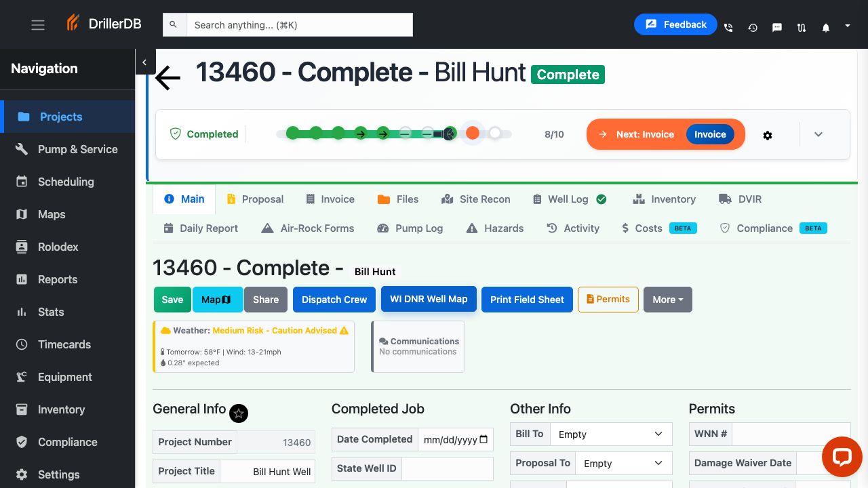868x488 pixels.
Task: Open the workflow settings gear beside the stepper
Action: click(768, 136)
